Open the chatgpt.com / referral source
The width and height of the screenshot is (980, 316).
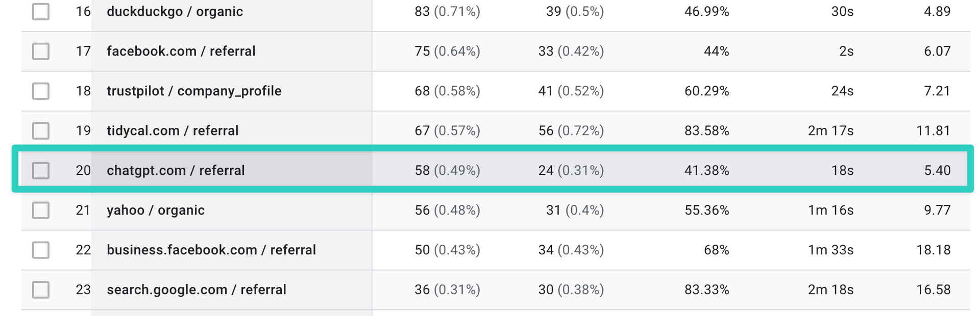(x=176, y=170)
